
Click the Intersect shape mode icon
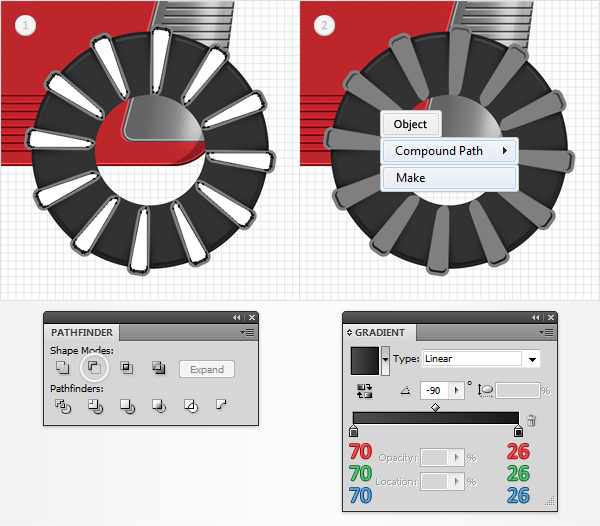pyautogui.click(x=127, y=368)
